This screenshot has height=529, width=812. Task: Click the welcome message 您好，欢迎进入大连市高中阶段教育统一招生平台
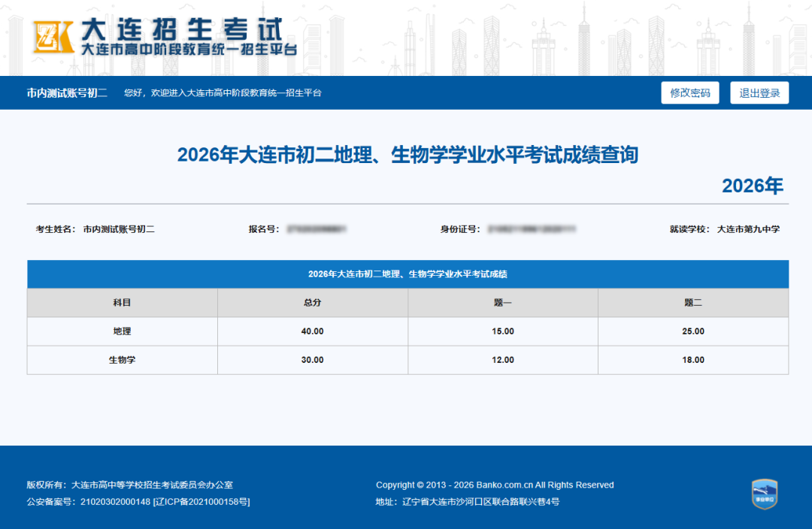[x=223, y=92]
